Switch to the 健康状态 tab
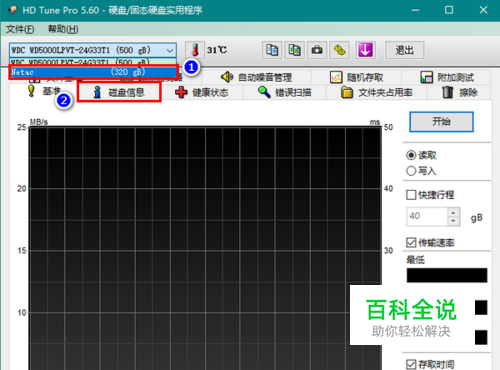This screenshot has width=500, height=370. [202, 92]
